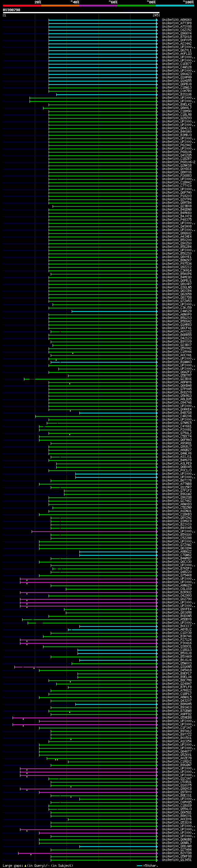Click the green alignment bar for UniRef100_A7TNB8
Screen dimensions: 197x868
[x=98, y=484]
